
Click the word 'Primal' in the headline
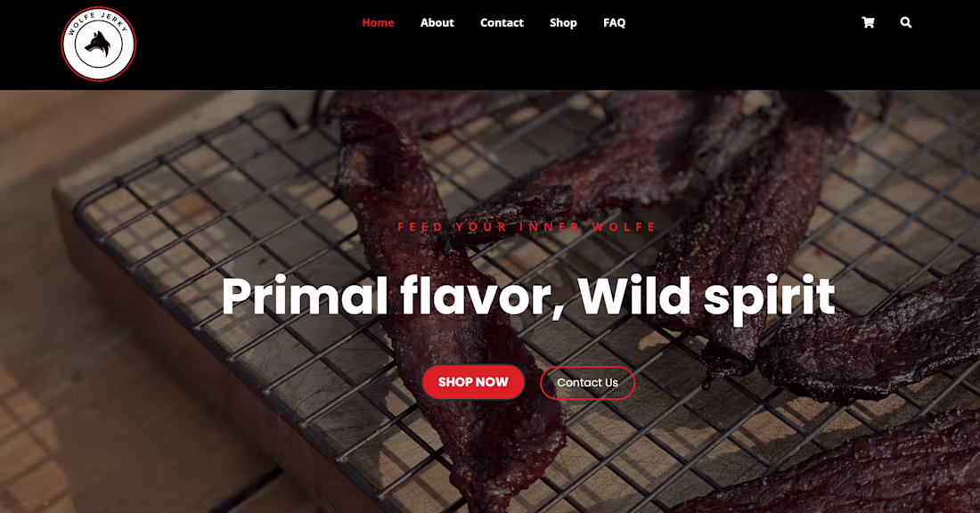point(305,295)
